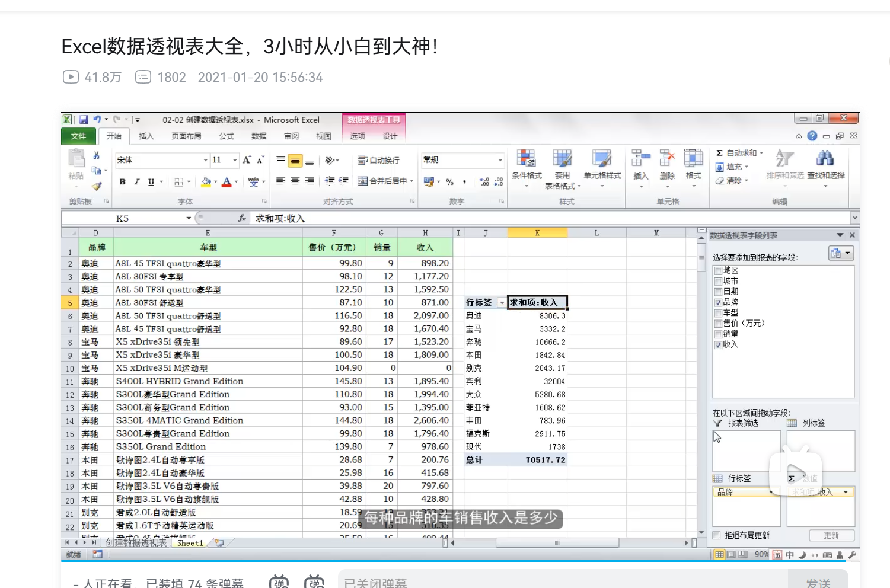Open Find and Select (查找和选择)
This screenshot has width=890, height=588.
tap(825, 169)
